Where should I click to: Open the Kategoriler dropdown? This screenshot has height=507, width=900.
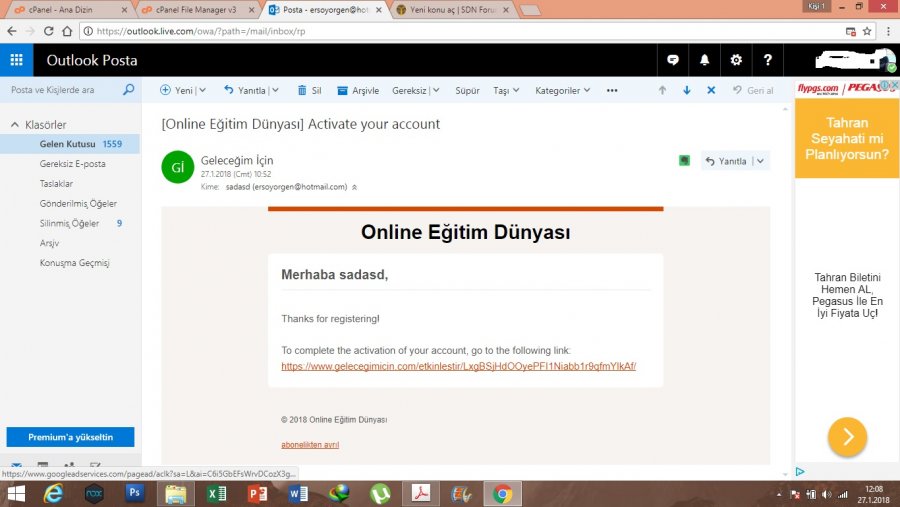[562, 90]
